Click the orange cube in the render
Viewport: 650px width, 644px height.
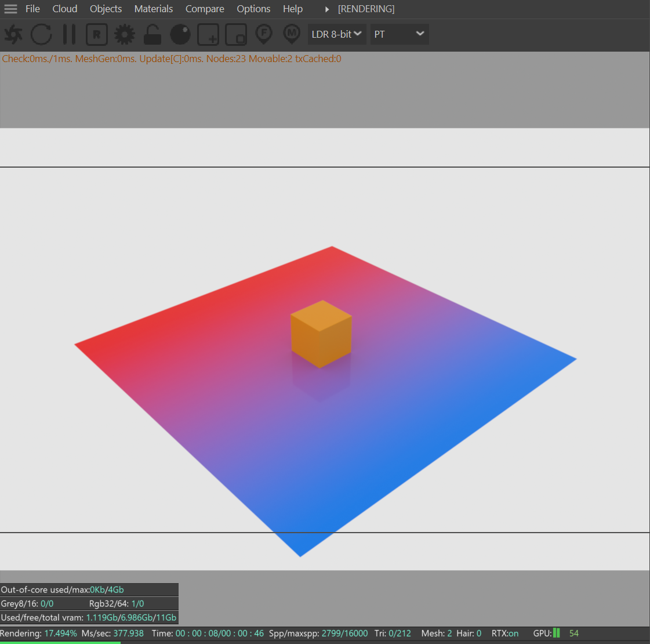[321, 334]
